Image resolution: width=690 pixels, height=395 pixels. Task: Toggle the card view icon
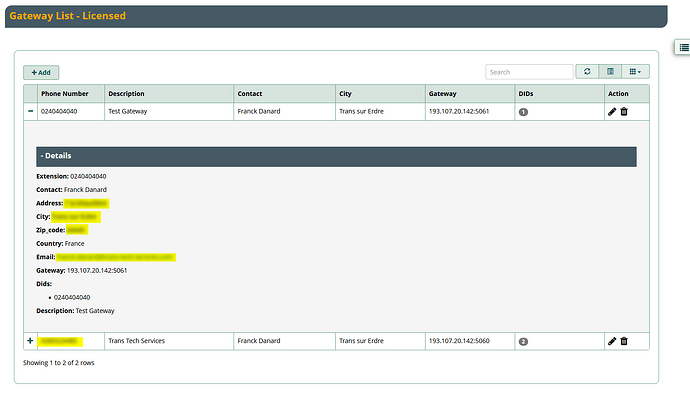610,72
